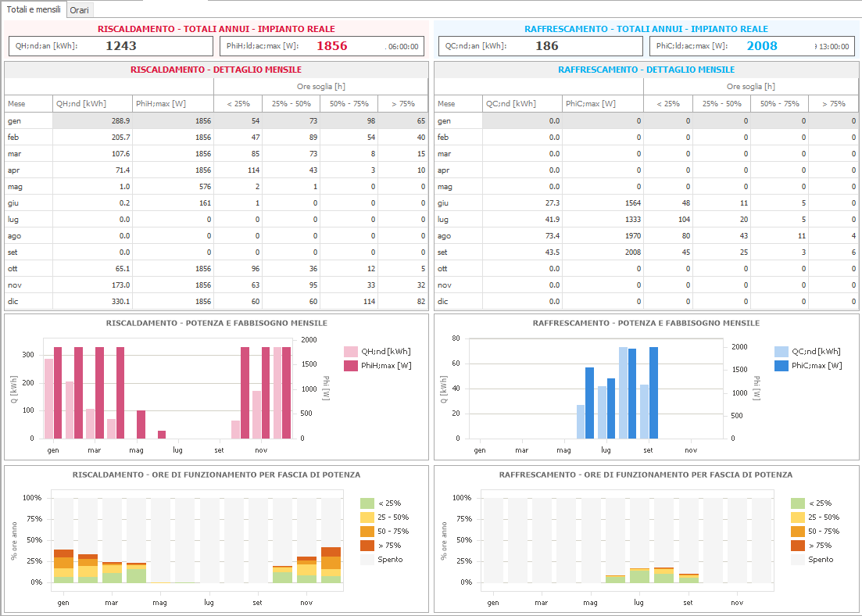
Task: Click cooling chart's '< 25%' green legend swatch
Action: (798, 503)
